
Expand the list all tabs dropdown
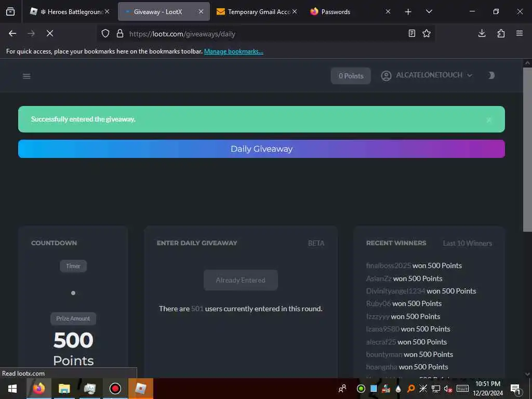pos(429,11)
